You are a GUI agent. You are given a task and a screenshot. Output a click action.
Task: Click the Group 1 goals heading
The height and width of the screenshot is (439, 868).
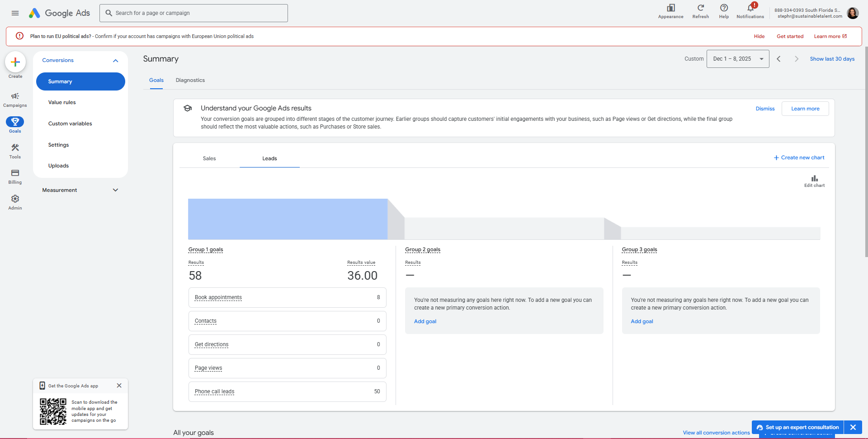click(206, 249)
